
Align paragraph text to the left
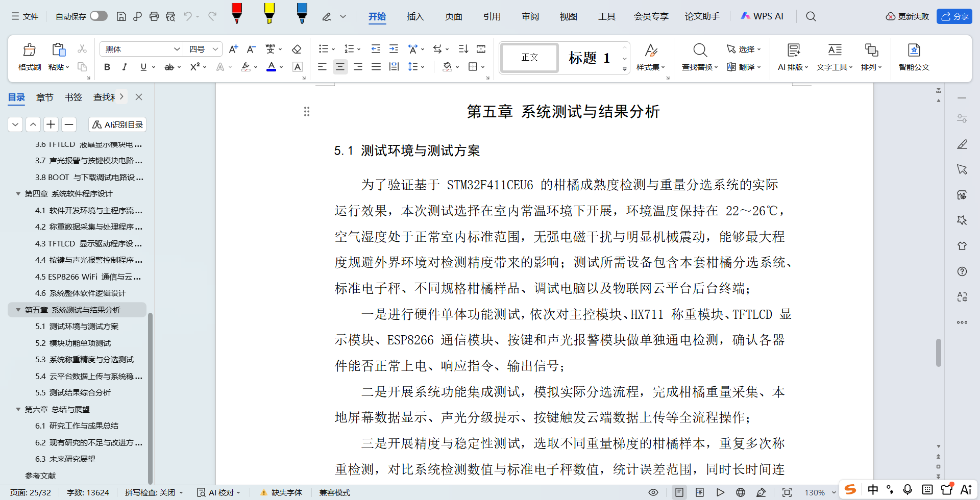pyautogui.click(x=322, y=67)
